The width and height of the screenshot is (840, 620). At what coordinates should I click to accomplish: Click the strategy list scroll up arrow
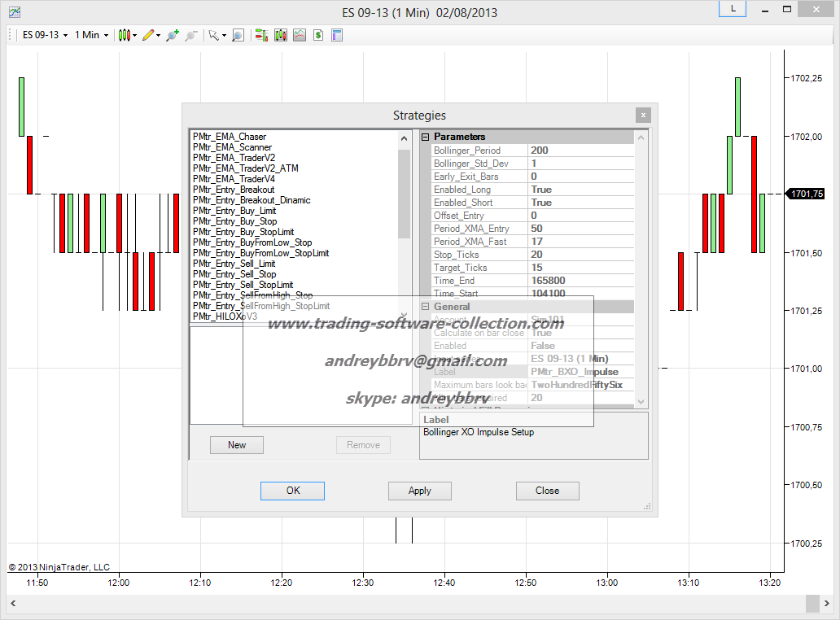[x=405, y=138]
